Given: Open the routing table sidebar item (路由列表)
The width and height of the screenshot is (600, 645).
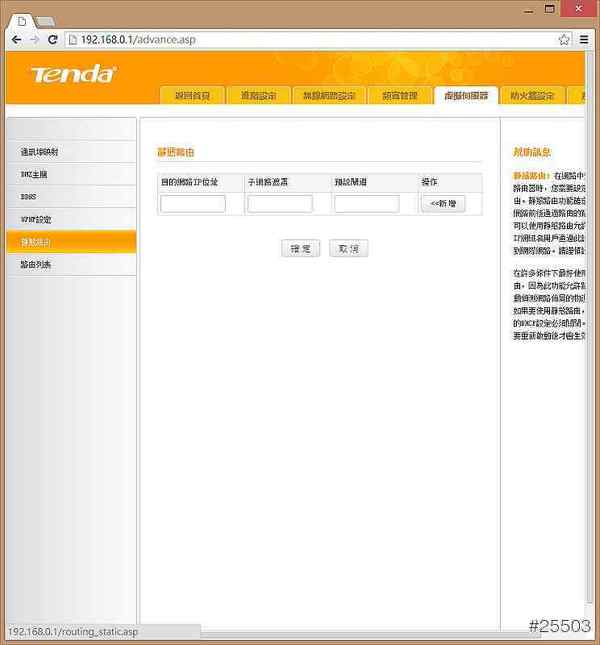Looking at the screenshot, I should 72,264.
